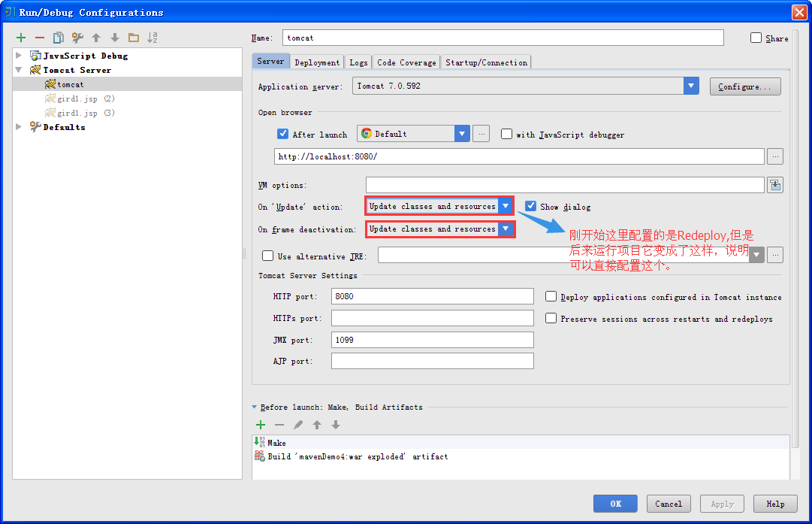Image resolution: width=812 pixels, height=524 pixels.
Task: Click the HTTPs port field
Action: pos(433,318)
